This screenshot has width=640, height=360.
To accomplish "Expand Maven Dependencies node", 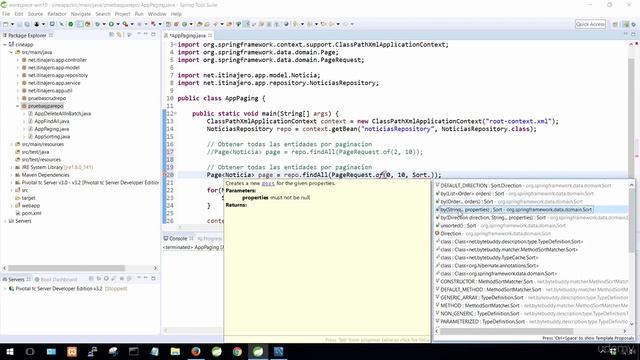I will [11, 175].
